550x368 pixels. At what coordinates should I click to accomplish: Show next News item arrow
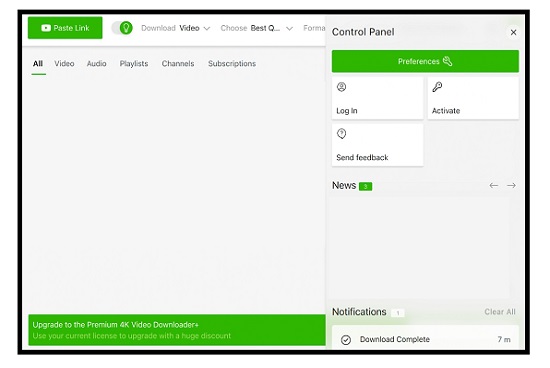coord(511,185)
